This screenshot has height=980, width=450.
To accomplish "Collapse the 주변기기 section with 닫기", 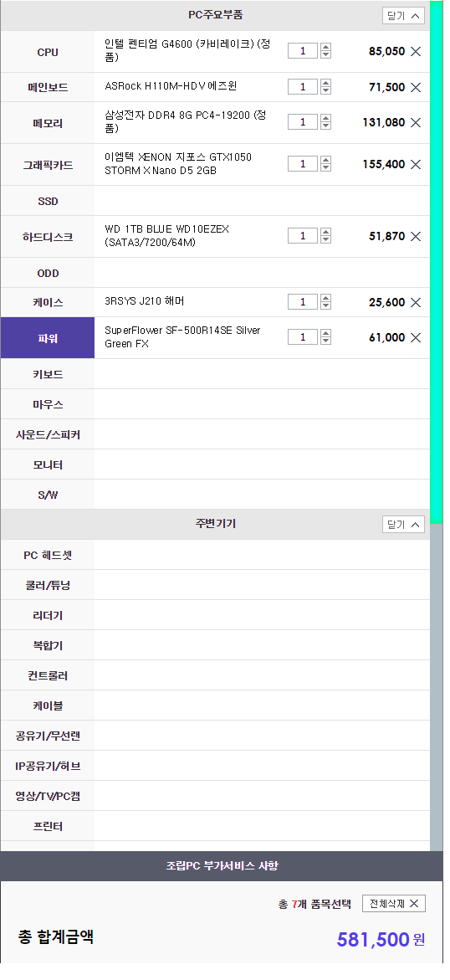I will point(403,525).
